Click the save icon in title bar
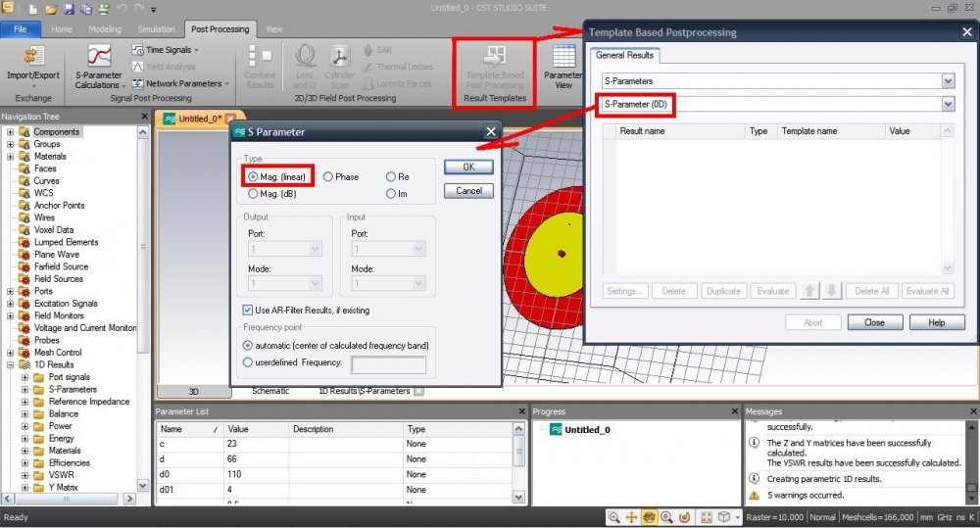This screenshot has width=980, height=528. pos(69,10)
